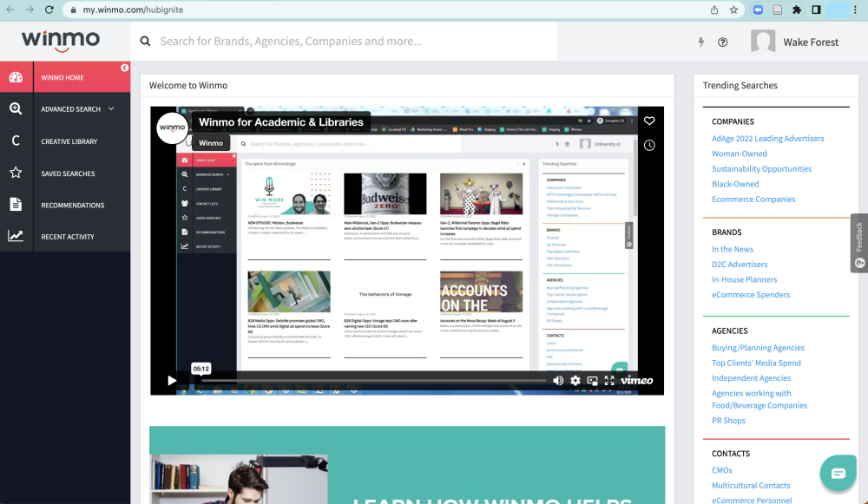Image resolution: width=868 pixels, height=504 pixels.
Task: Open Creative Library menu item
Action: point(69,141)
